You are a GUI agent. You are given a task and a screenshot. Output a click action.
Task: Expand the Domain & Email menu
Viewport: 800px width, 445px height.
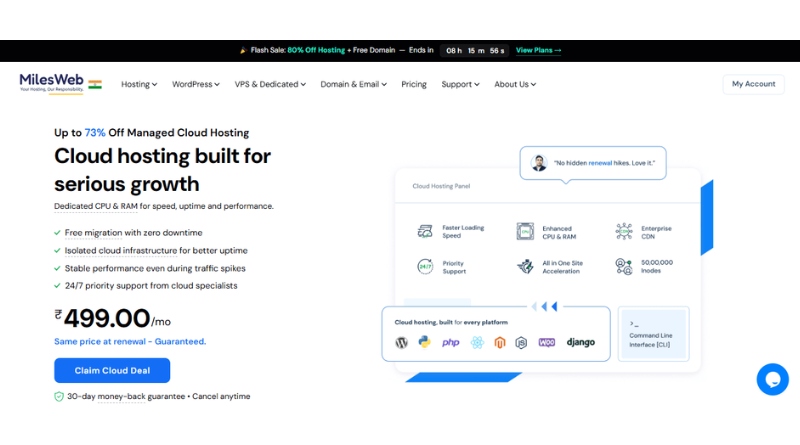pos(353,84)
